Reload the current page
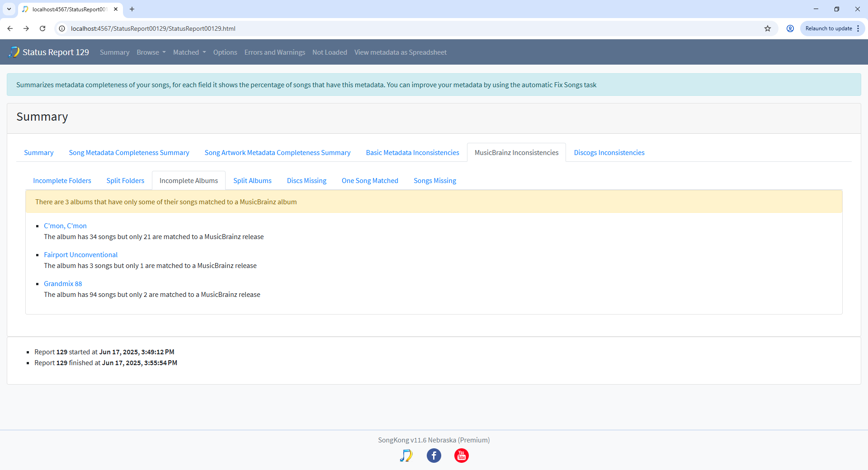 click(x=42, y=28)
